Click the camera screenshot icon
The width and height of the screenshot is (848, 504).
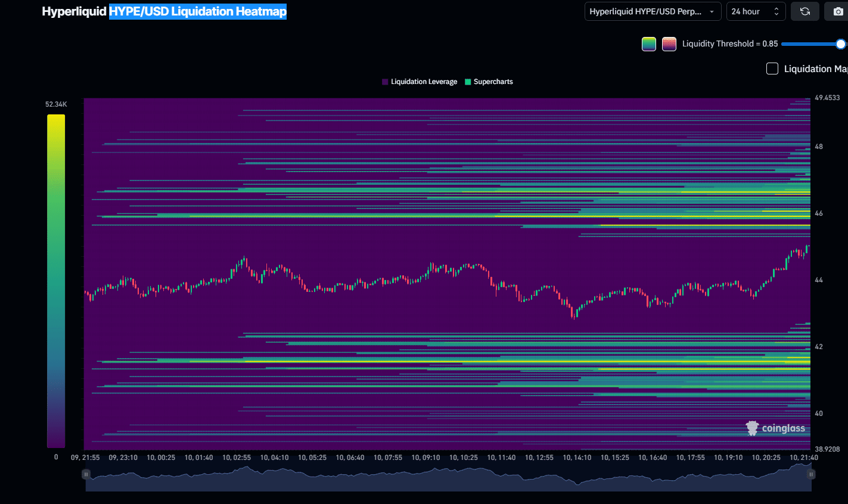point(838,11)
